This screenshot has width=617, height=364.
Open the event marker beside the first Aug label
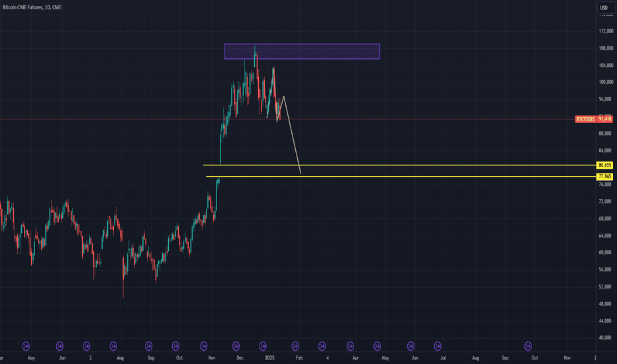point(113,346)
